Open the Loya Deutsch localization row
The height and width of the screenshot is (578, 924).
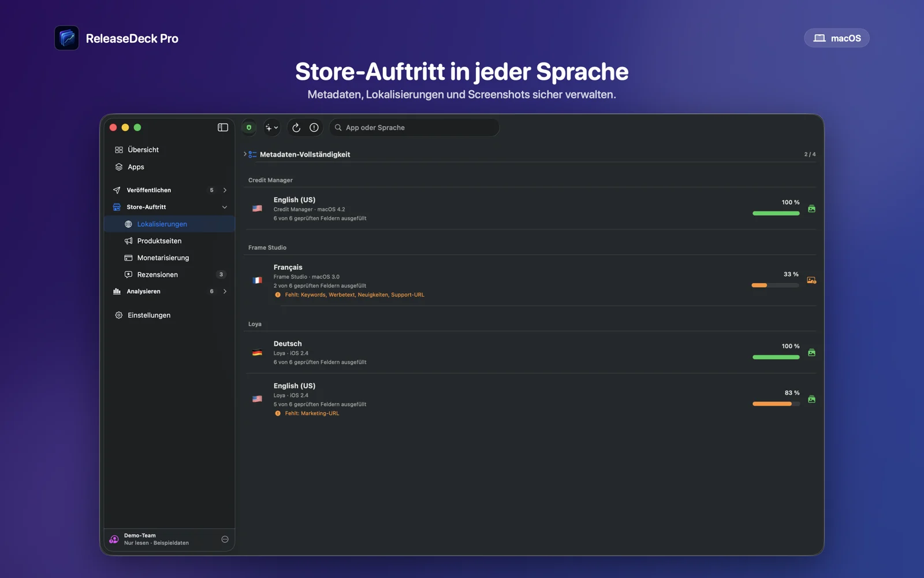pos(530,353)
